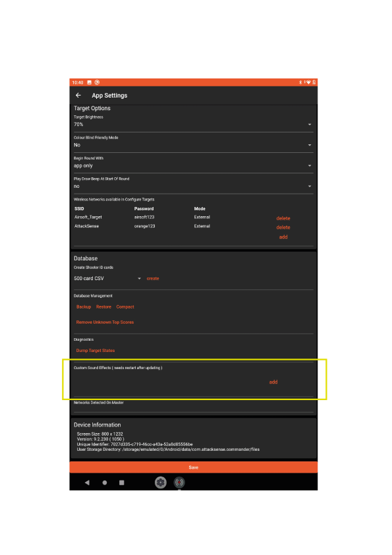Select the Device Information heading
This screenshot has width=392, height=555.
point(98,424)
